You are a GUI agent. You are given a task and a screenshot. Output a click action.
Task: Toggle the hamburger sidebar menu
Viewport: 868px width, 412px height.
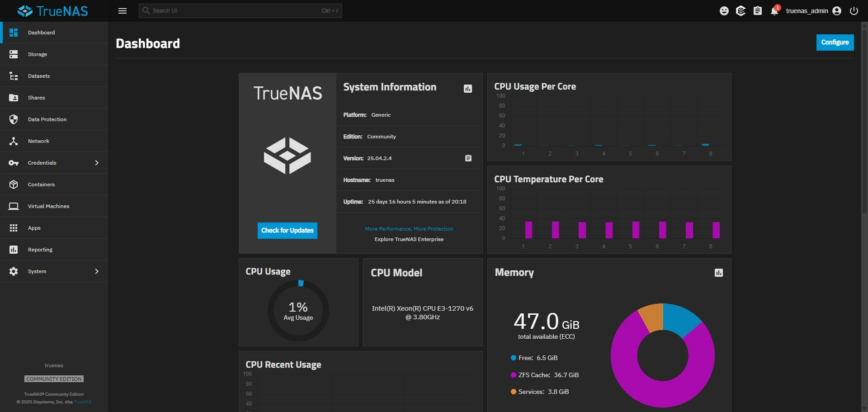click(122, 11)
